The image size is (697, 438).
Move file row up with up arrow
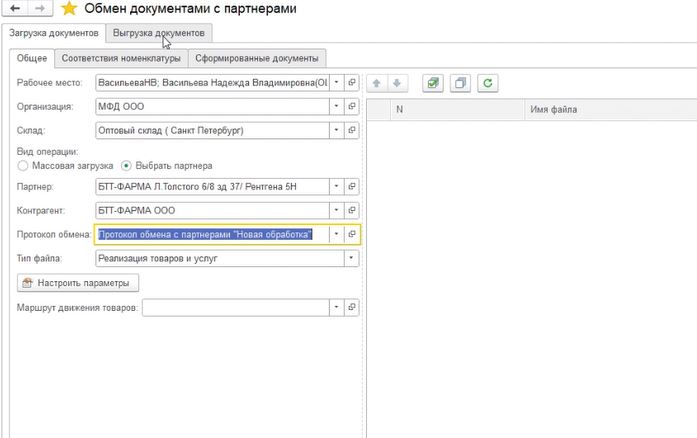(377, 83)
